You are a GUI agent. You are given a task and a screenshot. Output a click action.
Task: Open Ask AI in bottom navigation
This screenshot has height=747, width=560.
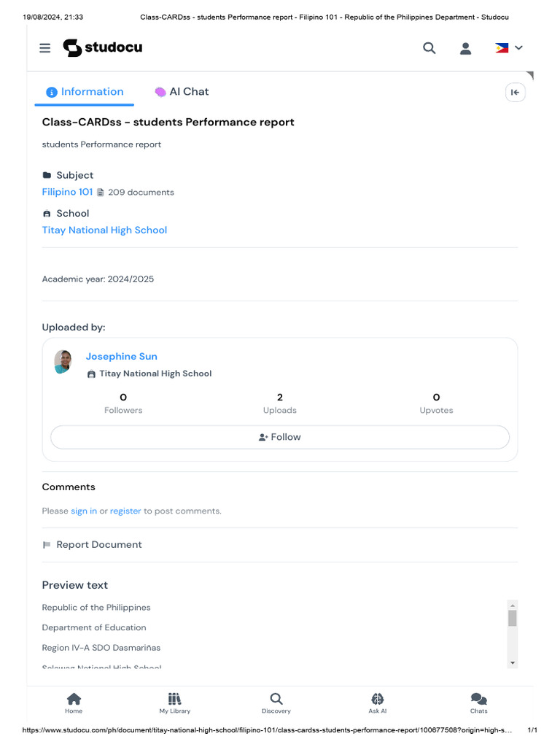pyautogui.click(x=377, y=703)
